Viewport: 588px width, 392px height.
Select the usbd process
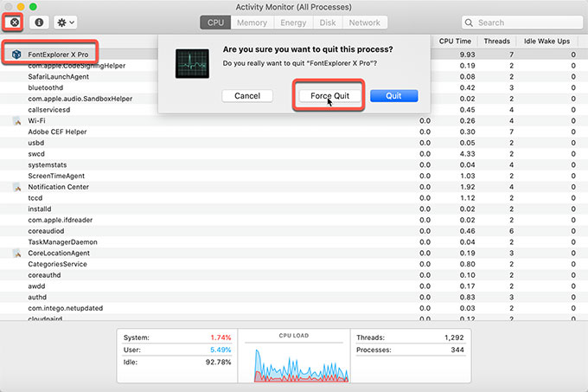[x=36, y=143]
